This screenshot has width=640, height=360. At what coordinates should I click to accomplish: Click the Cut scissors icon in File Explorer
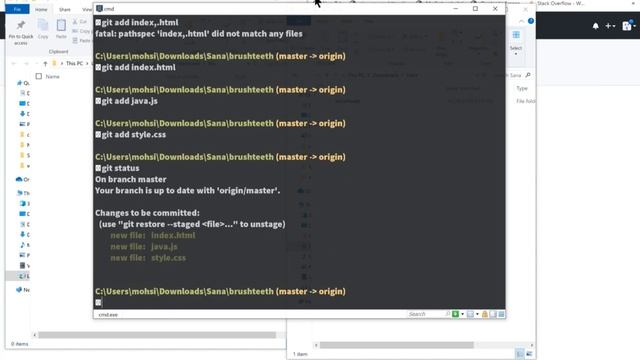coord(75,22)
